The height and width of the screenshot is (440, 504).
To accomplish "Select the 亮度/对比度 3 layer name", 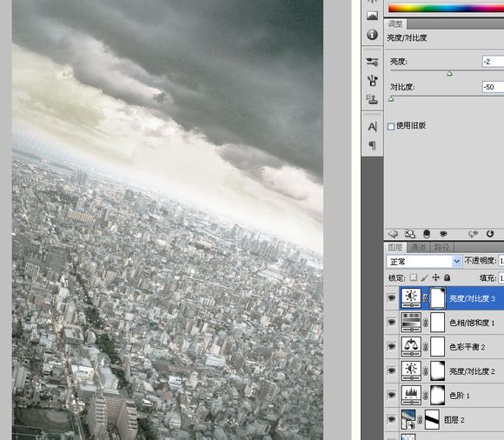I will (472, 298).
